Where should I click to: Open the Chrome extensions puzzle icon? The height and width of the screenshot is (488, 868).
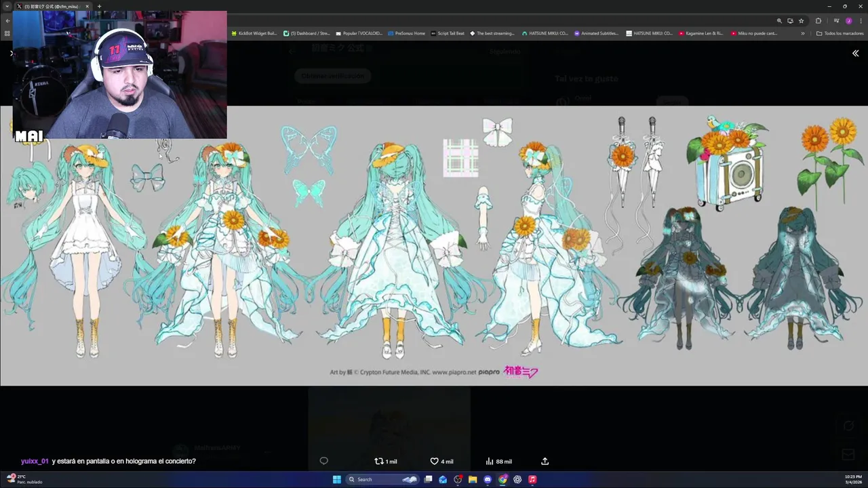coord(818,21)
